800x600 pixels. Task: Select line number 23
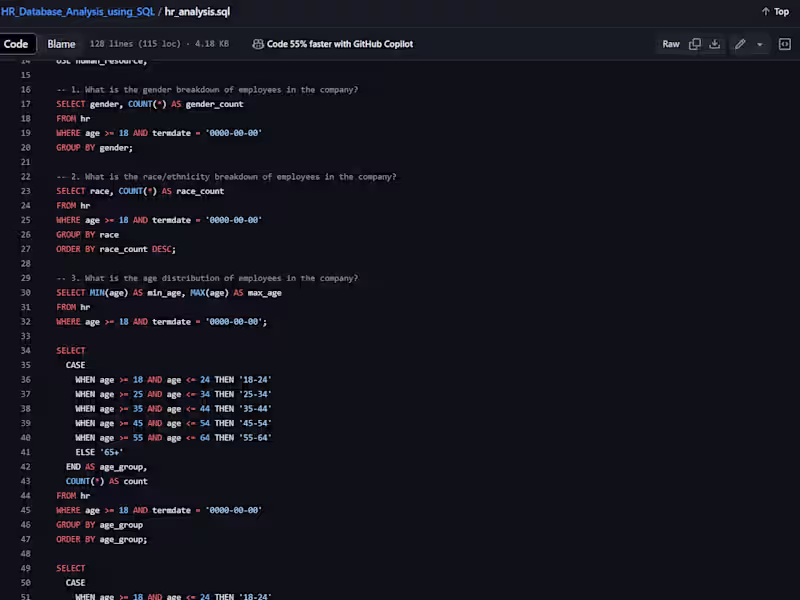(26, 191)
